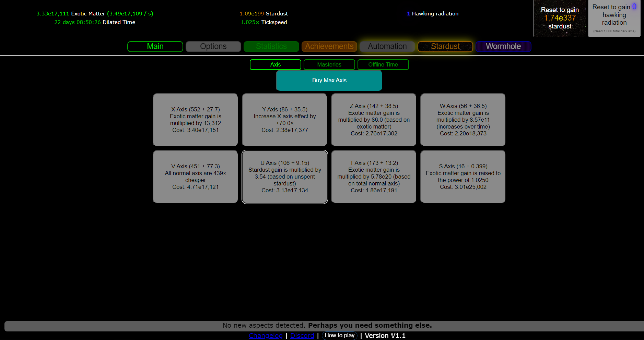Click the Dilated Time readout
644x340 pixels.
pyautogui.click(x=95, y=22)
